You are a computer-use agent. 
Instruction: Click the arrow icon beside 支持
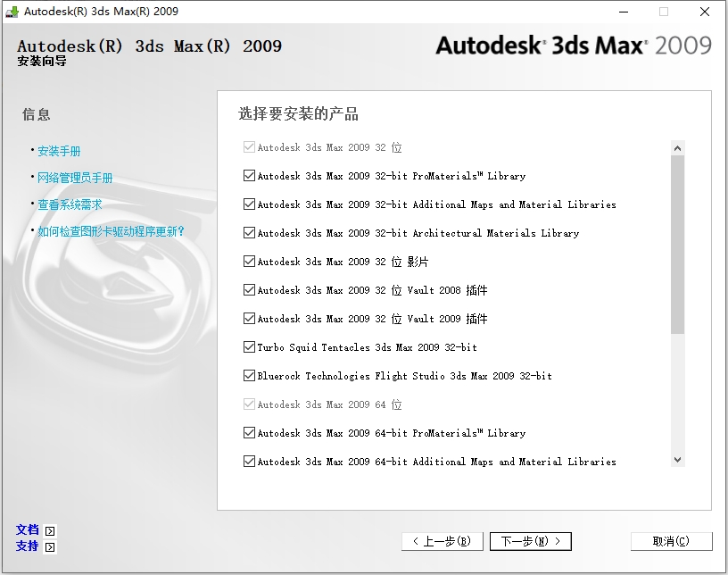[x=50, y=546]
